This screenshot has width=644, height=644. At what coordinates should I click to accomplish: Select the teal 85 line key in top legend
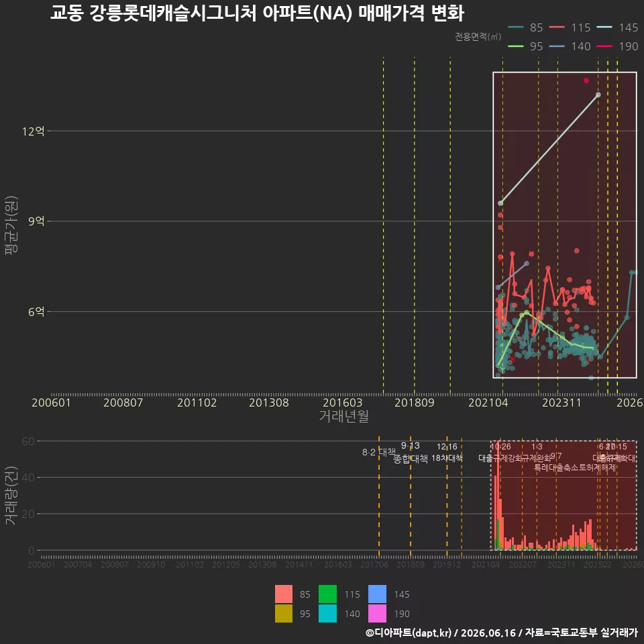[516, 28]
